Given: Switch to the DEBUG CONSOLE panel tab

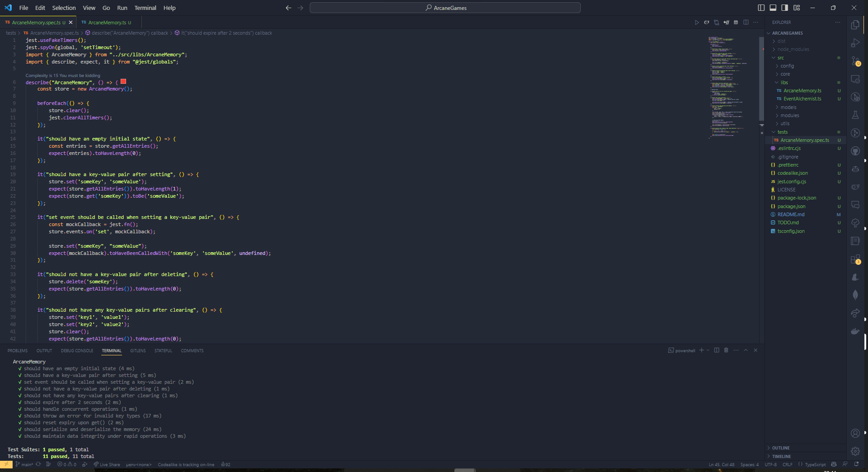Looking at the screenshot, I should tap(77, 350).
